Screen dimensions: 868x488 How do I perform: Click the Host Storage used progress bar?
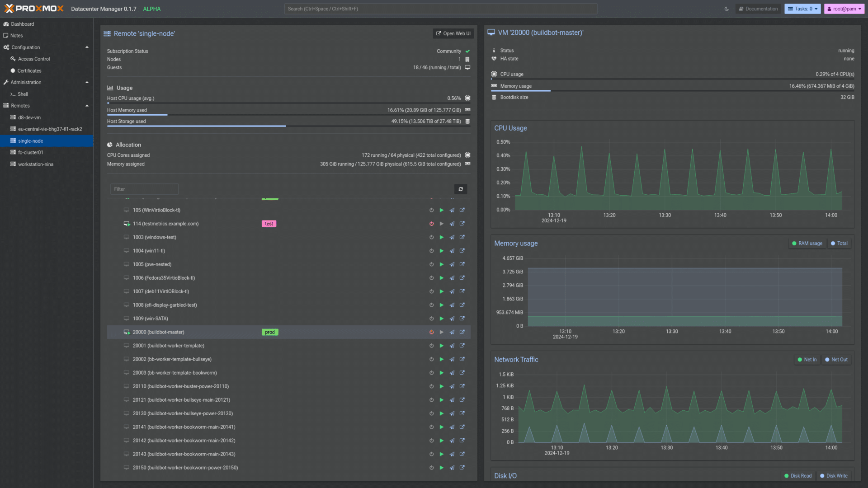[288, 126]
